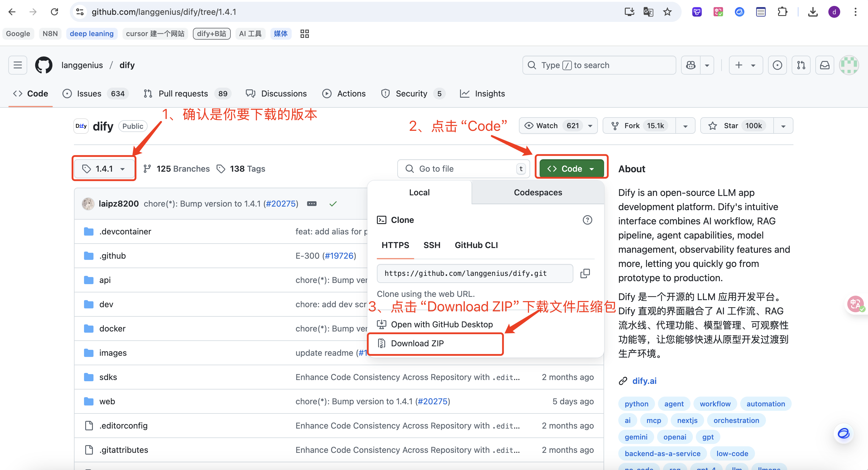The height and width of the screenshot is (470, 868).
Task: Open bookmarks apps grid icon
Action: (305, 34)
